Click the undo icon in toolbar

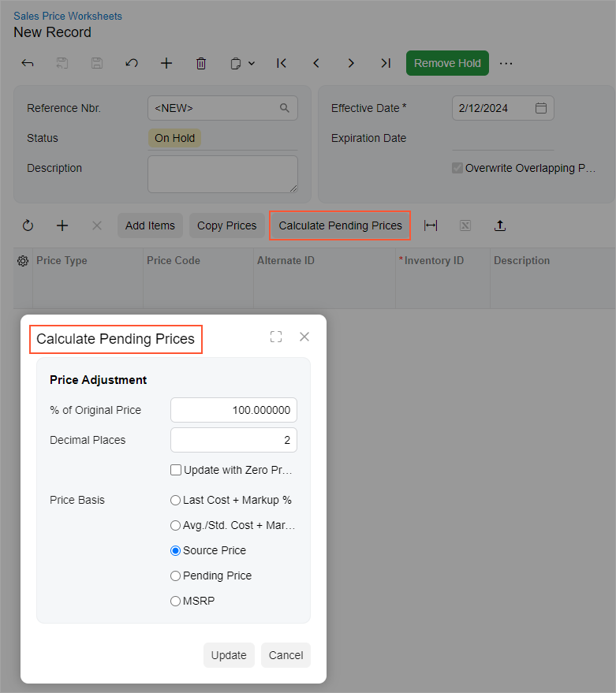(x=132, y=63)
